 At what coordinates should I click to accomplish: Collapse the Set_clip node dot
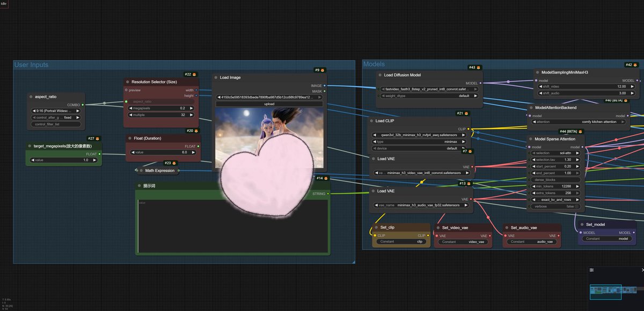coord(376,227)
